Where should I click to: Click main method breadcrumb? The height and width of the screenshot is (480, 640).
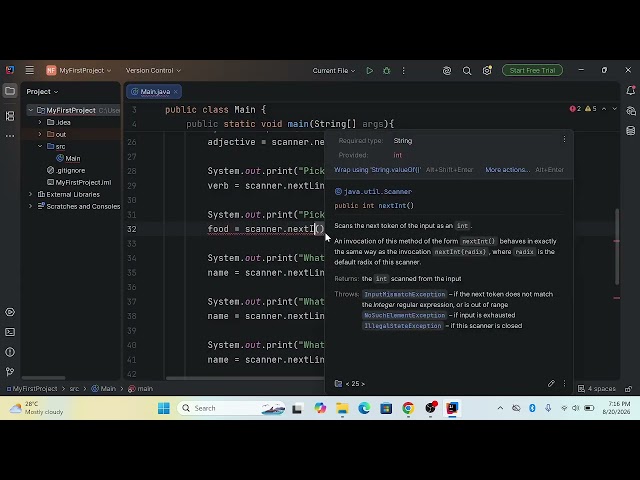[x=140, y=389]
